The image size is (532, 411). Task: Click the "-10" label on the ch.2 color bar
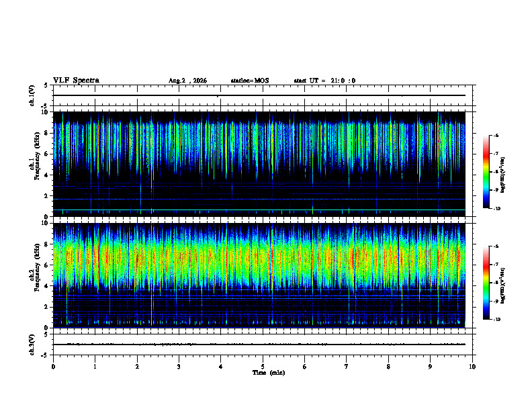[x=496, y=320]
